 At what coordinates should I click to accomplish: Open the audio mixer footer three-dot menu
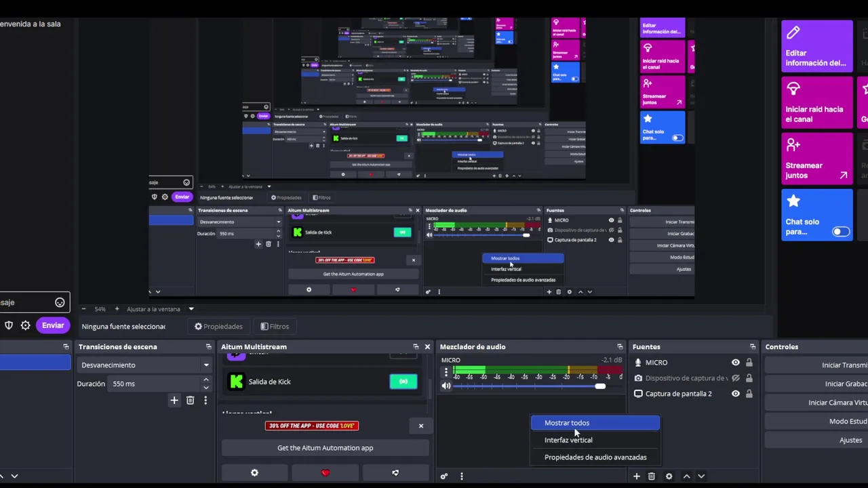[x=461, y=476]
